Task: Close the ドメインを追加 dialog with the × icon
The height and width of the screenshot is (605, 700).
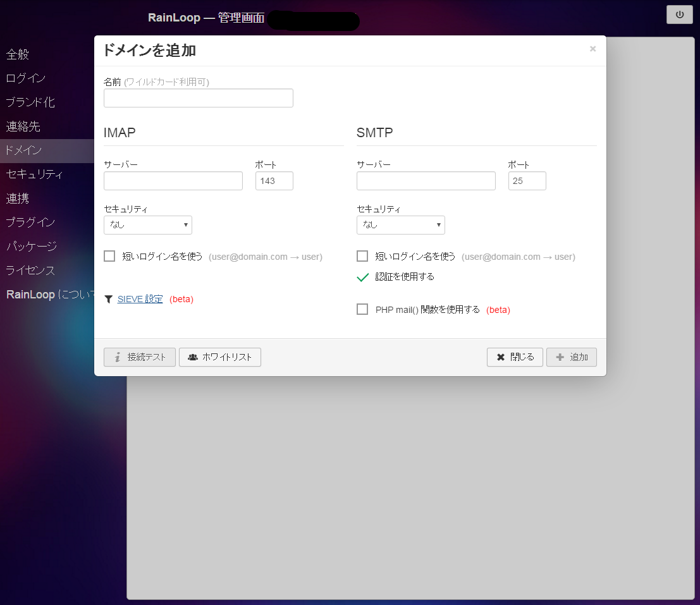Action: [593, 48]
